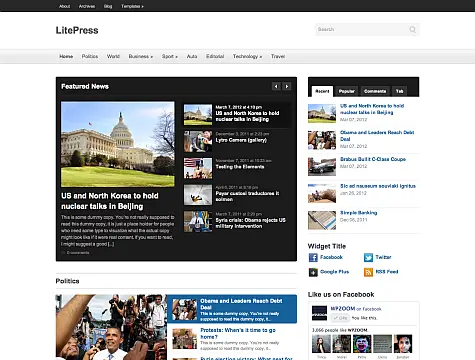
Task: Open Politics item Obama and Leaders Reach Debt Deal
Action: point(241,304)
